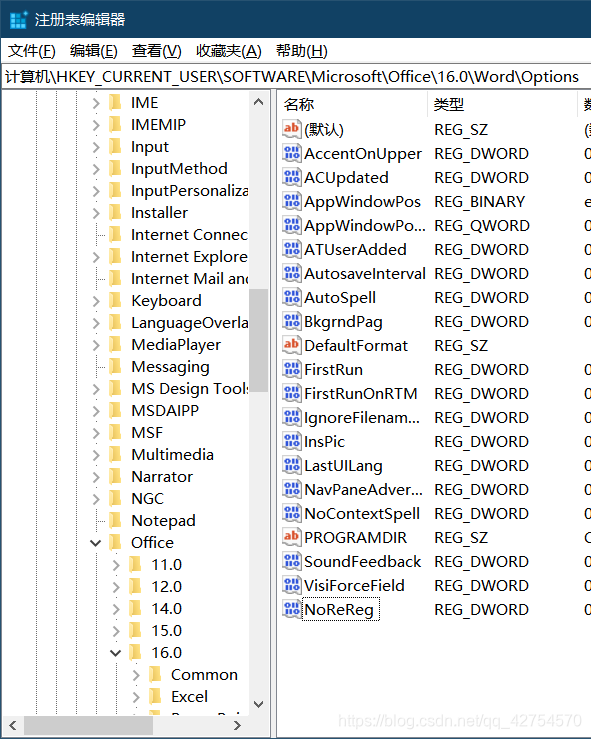Expand the 15.0 key under Office
Screen dimensions: 591x739
(115, 631)
